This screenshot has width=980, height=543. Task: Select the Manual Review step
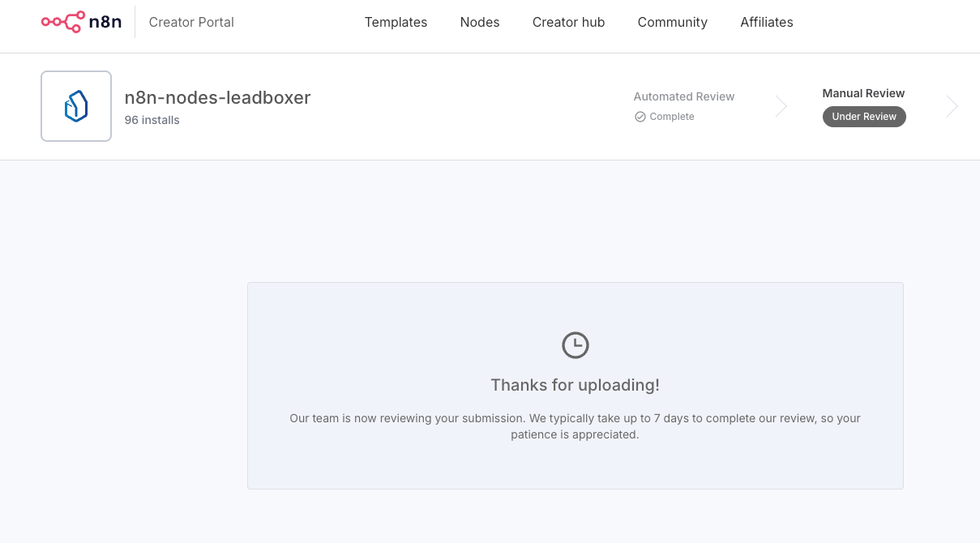863,93
